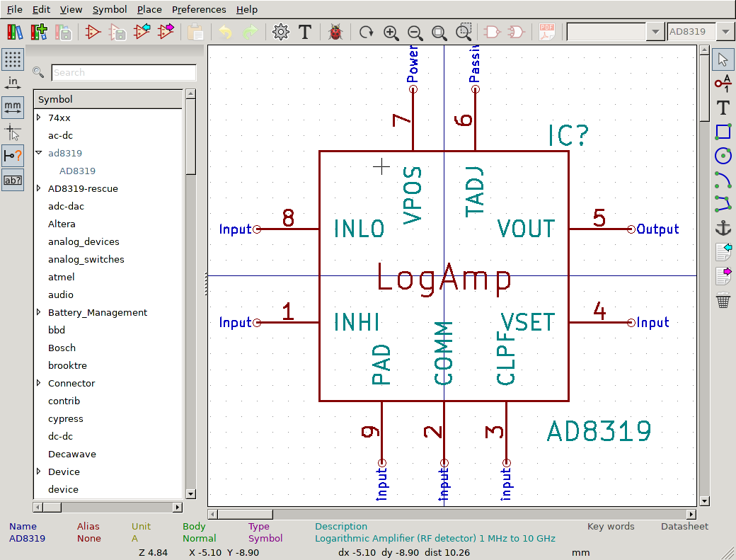This screenshot has height=560, width=736.
Task: Toggle hidden pin display
Action: pos(13,156)
